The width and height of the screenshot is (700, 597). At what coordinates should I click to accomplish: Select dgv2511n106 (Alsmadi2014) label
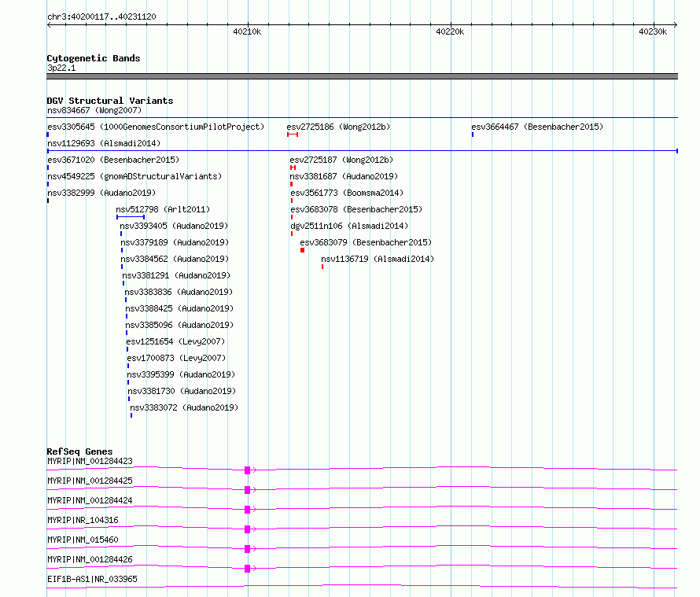(349, 226)
